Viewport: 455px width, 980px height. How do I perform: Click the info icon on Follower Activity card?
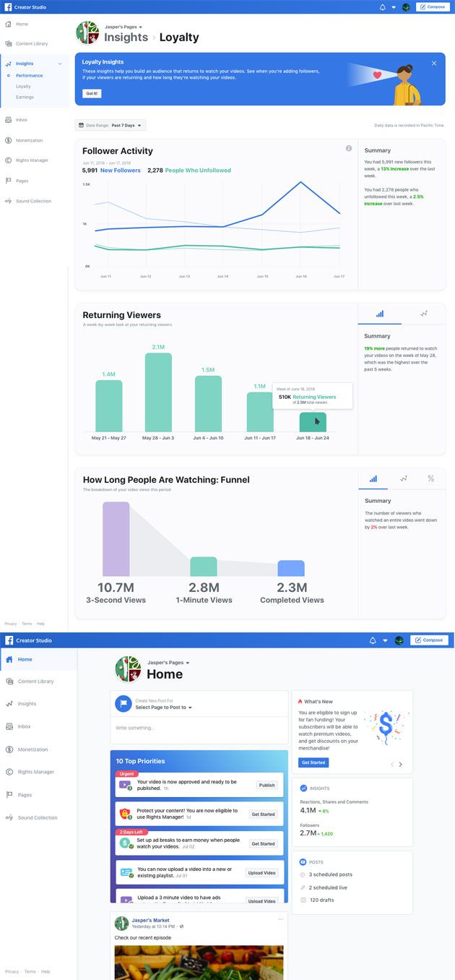pyautogui.click(x=349, y=148)
